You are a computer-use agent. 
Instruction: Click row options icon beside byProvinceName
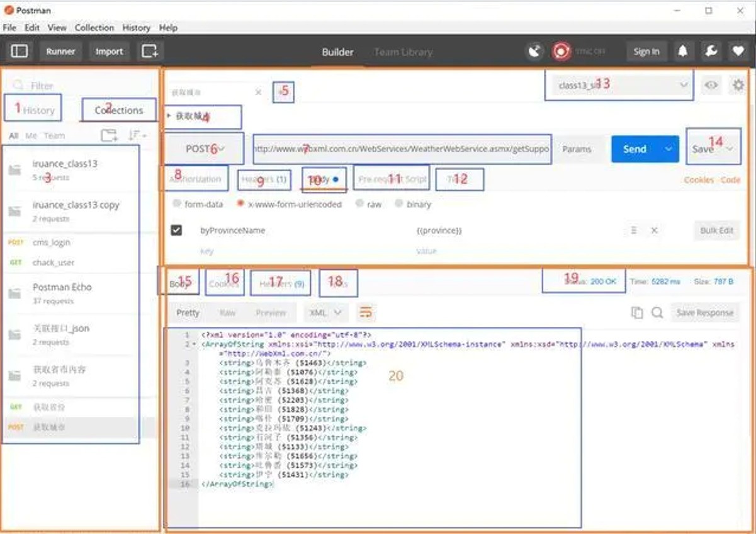coord(634,230)
